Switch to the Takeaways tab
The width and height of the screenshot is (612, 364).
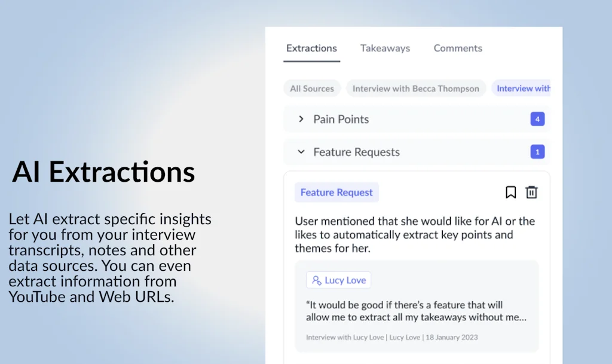385,48
